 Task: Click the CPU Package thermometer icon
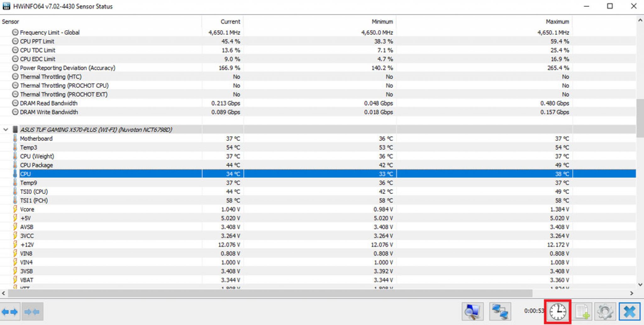[15, 165]
